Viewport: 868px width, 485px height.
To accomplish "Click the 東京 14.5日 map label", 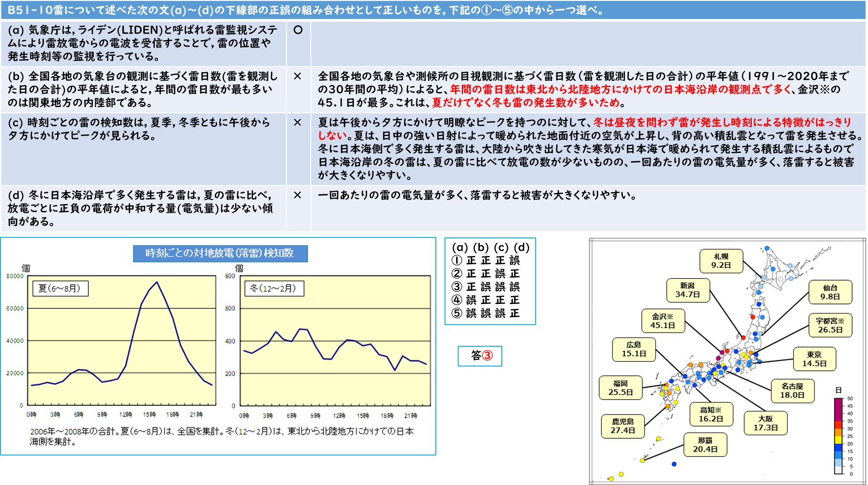I will click(x=814, y=359).
